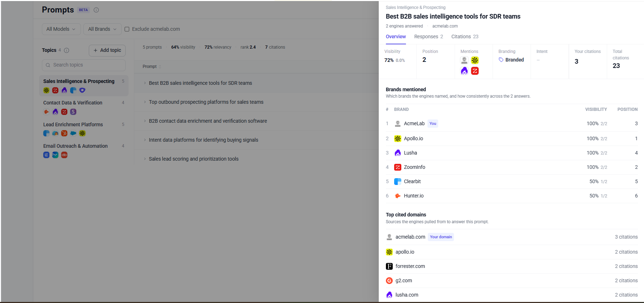Select the Contact Data & Verification topic
Screen dimensions: 644x303
pyautogui.click(x=84, y=107)
